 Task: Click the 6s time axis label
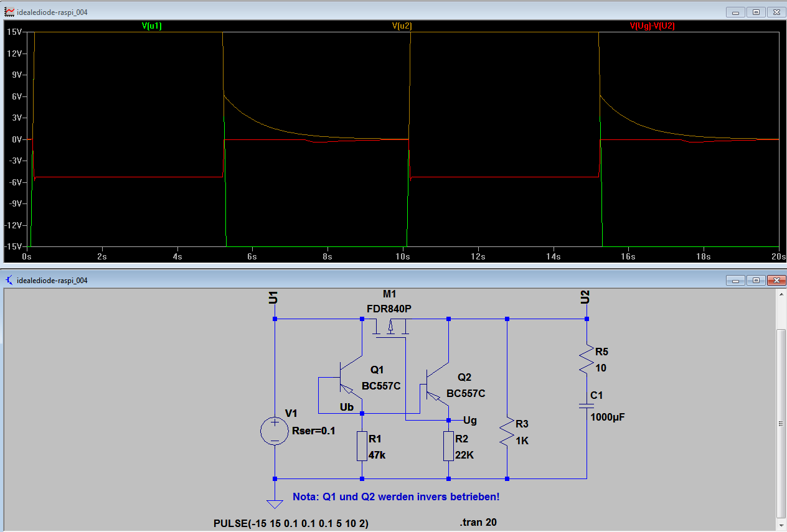tap(252, 256)
